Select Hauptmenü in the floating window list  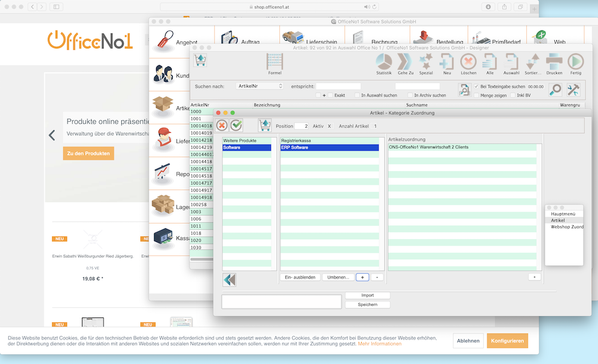(x=565, y=214)
